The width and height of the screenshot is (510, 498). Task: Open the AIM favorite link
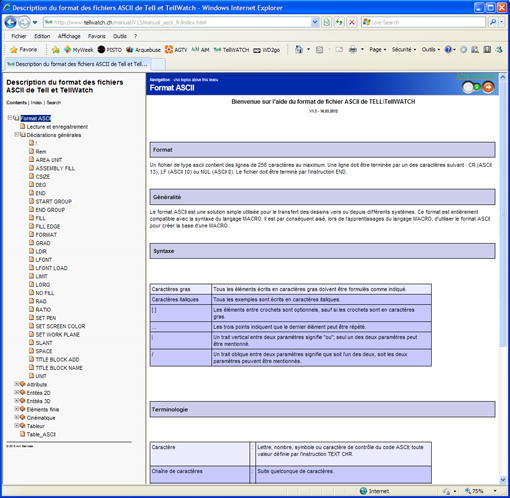pyautogui.click(x=200, y=50)
